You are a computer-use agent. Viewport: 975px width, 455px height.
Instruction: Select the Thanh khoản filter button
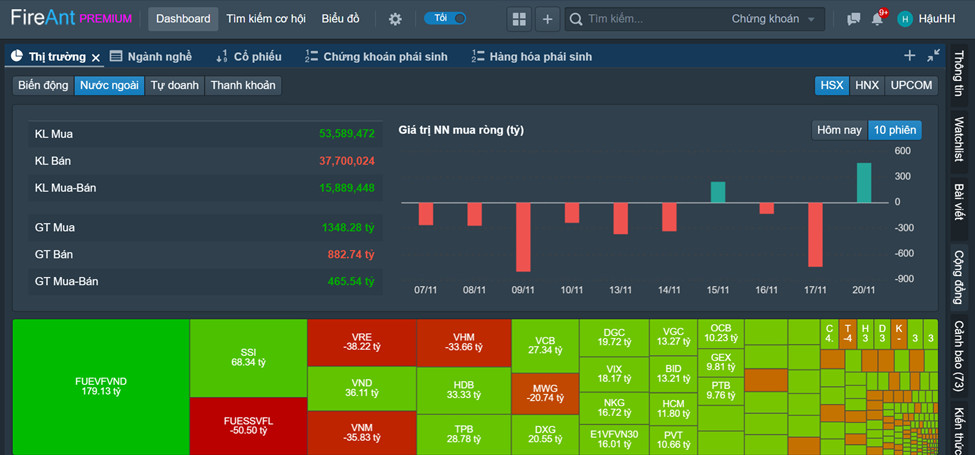pos(243,85)
